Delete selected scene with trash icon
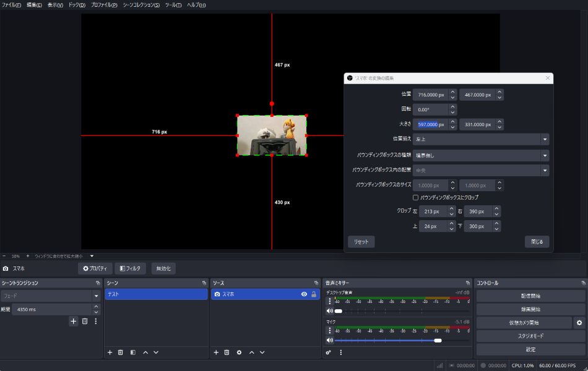The height and width of the screenshot is (371, 588). (x=121, y=352)
